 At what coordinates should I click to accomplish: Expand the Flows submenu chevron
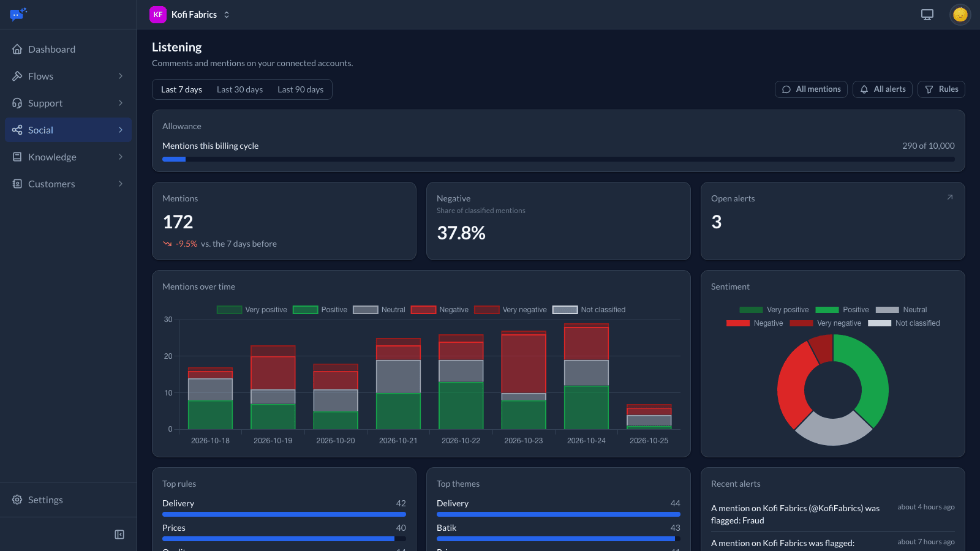[121, 76]
